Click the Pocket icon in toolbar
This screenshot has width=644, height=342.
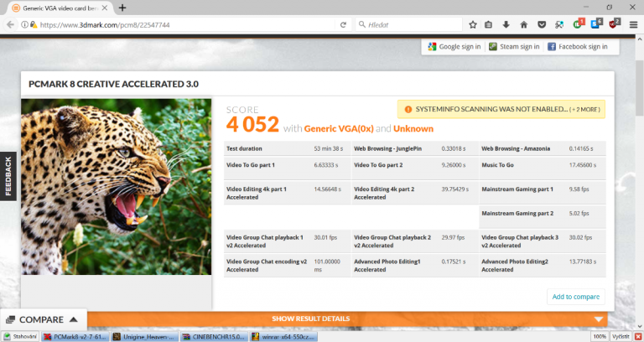tap(542, 25)
